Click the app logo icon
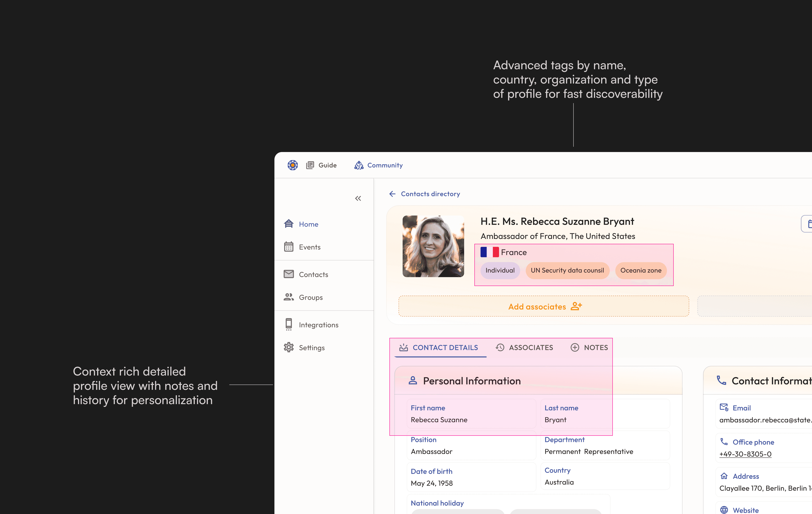This screenshot has height=514, width=812. (x=292, y=165)
